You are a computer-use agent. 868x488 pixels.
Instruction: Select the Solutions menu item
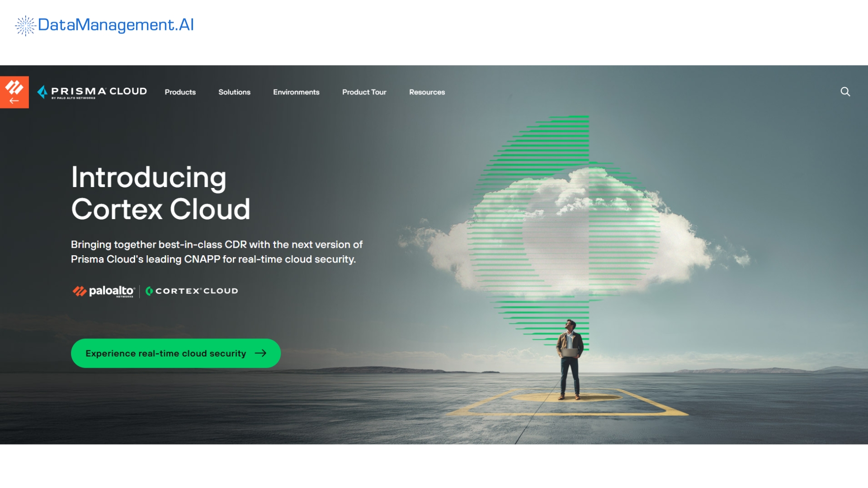[x=234, y=92]
